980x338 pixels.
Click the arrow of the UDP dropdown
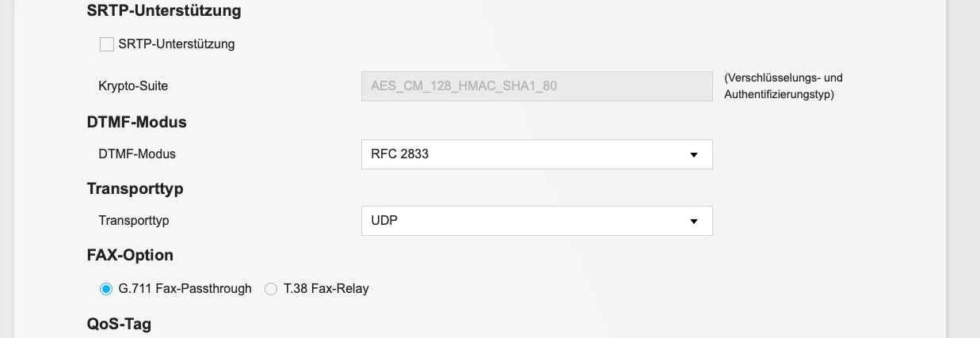[x=694, y=222]
